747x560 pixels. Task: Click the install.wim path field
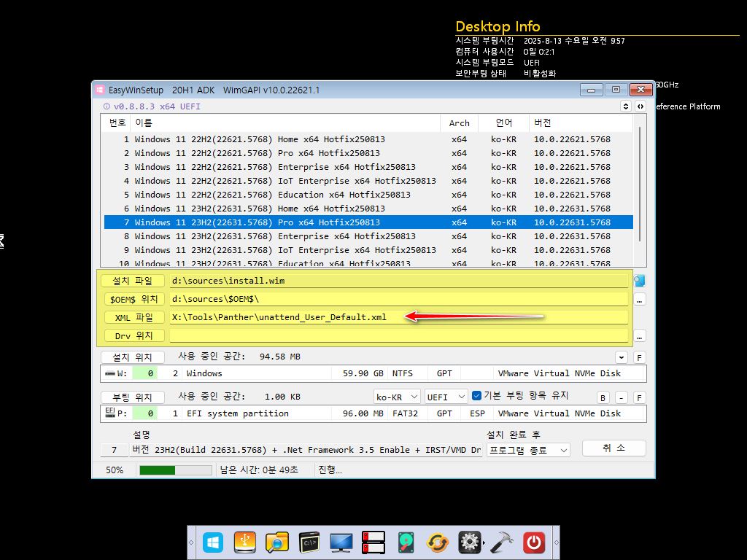[399, 281]
